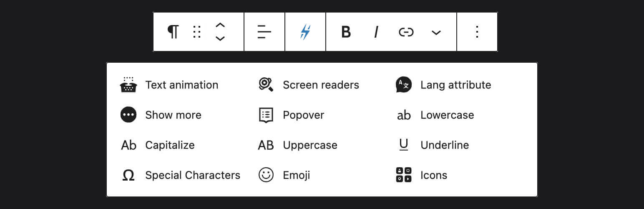Screen dimensions: 644x209
Task: Click the drag handle dots icon
Action: tap(197, 32)
